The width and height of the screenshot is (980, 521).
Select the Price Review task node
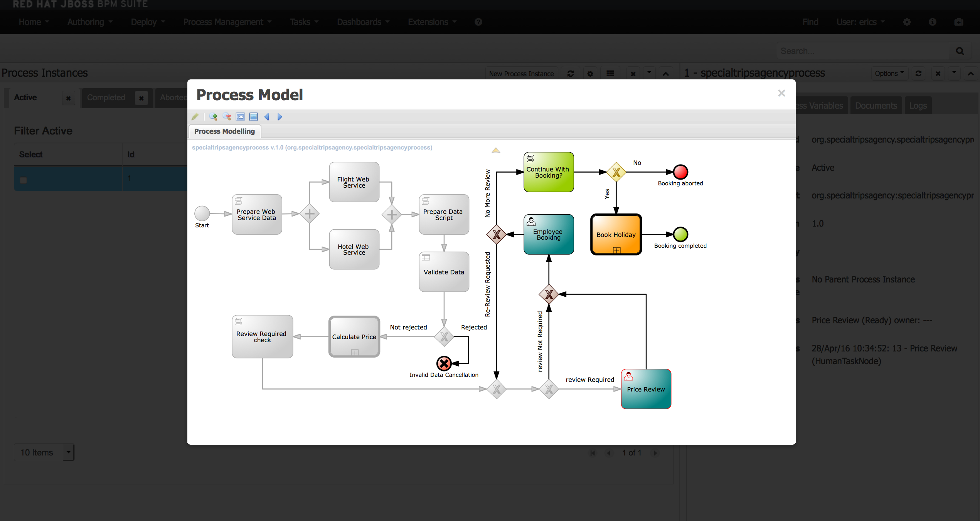646,389
